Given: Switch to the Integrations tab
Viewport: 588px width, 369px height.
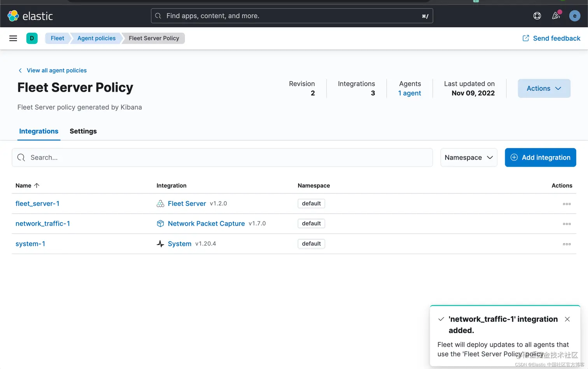Looking at the screenshot, I should point(39,131).
